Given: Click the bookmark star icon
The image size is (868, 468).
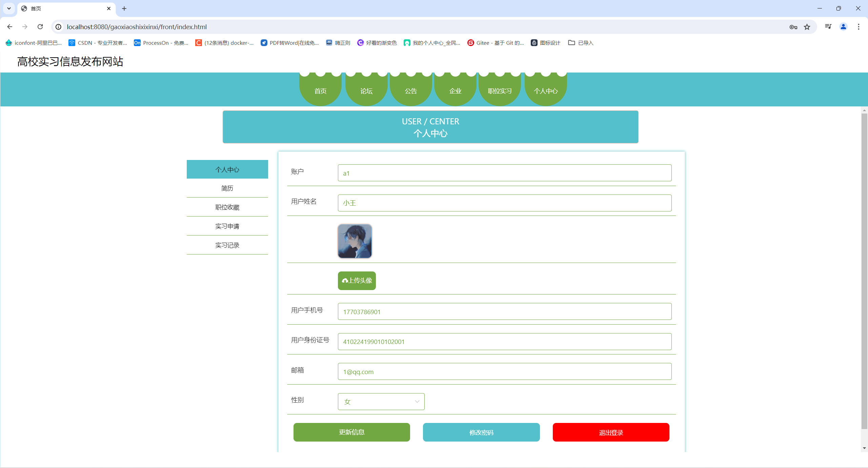Looking at the screenshot, I should pyautogui.click(x=807, y=27).
